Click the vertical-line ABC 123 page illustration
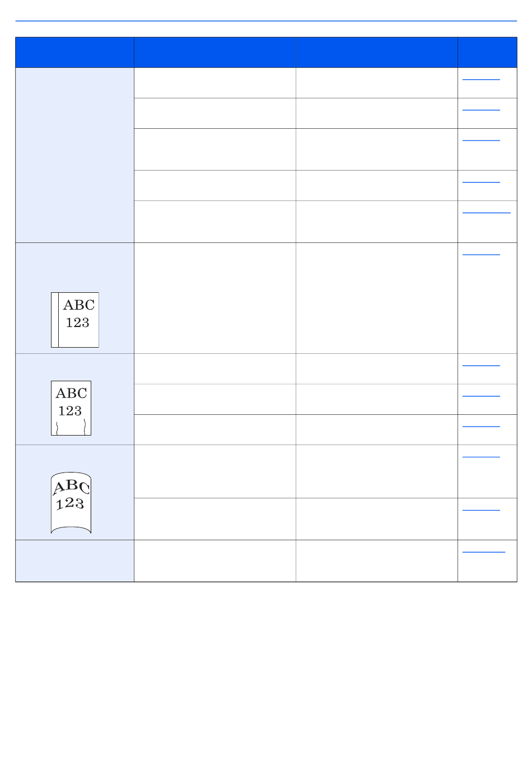 [x=75, y=320]
